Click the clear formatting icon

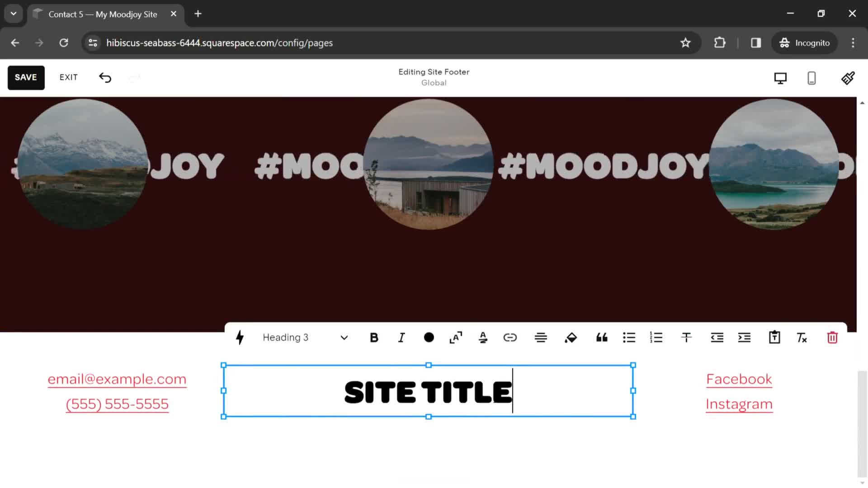click(x=802, y=338)
